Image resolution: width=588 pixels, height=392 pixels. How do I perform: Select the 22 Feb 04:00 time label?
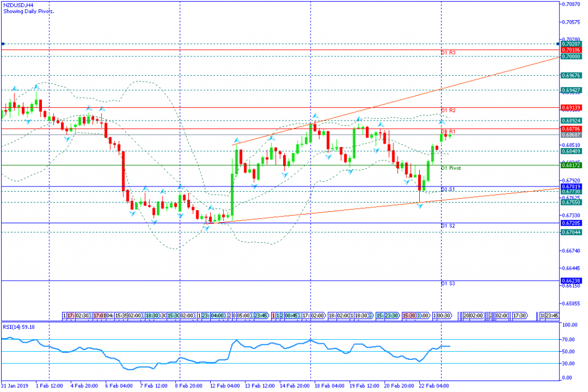click(x=435, y=386)
